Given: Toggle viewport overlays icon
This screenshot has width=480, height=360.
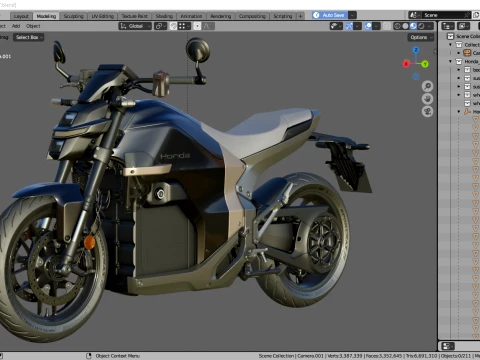Looking at the screenshot, I should coord(368,26).
